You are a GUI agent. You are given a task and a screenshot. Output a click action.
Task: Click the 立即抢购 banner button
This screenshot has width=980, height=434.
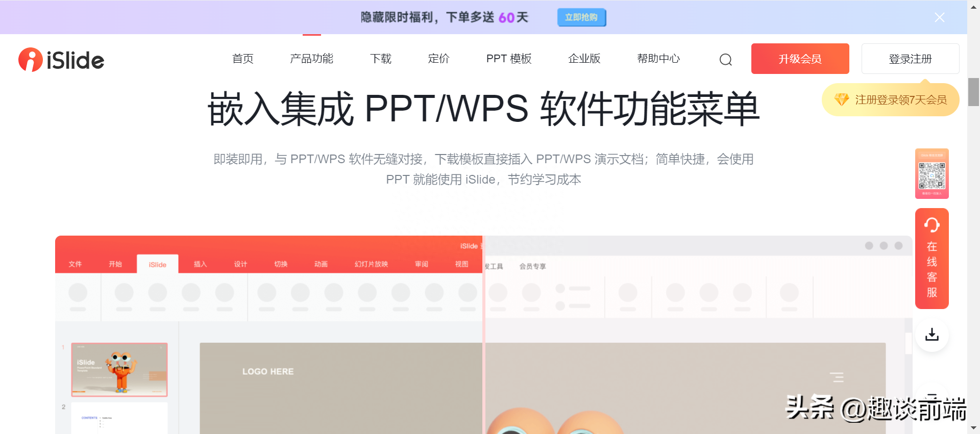click(x=581, y=17)
